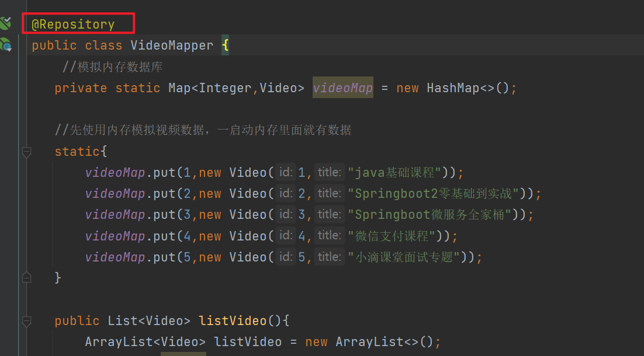The width and height of the screenshot is (644, 356).
Task: Collapse the listVideo method fold marker
Action: 27,321
